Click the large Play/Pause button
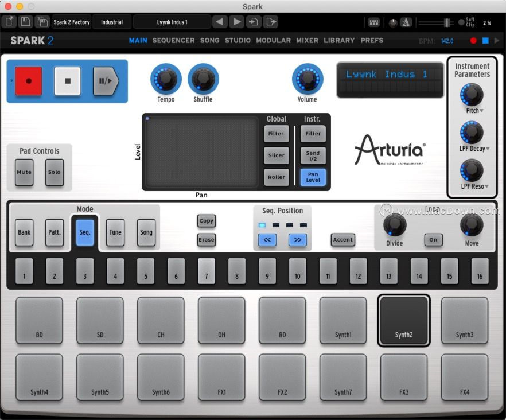 point(106,81)
